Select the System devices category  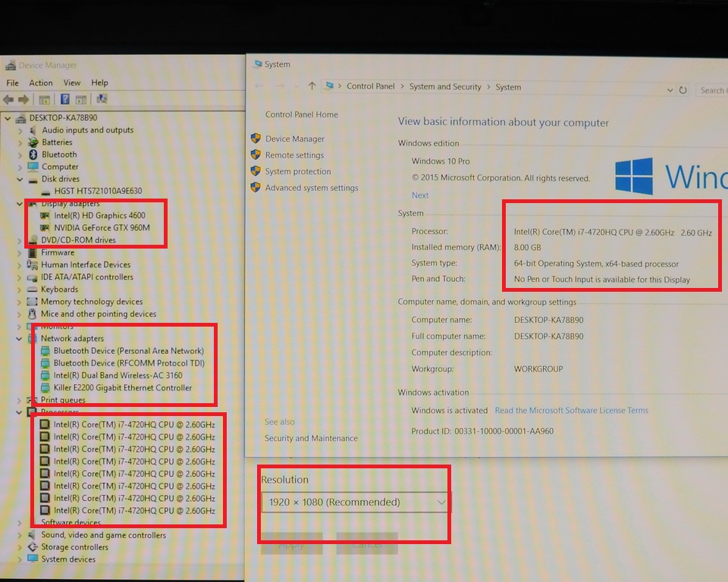68,559
